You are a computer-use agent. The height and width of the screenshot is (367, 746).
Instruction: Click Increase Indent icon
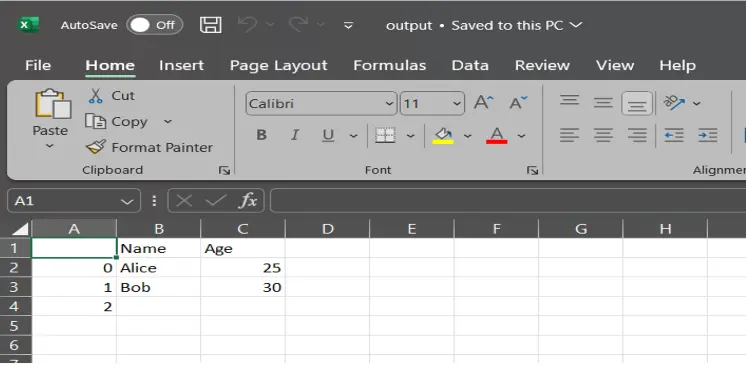707,136
